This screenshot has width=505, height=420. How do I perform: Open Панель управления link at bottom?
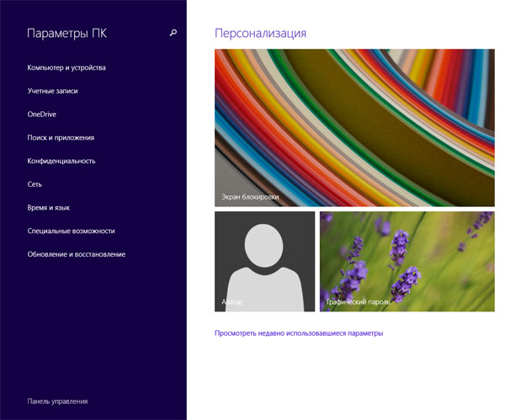57,401
